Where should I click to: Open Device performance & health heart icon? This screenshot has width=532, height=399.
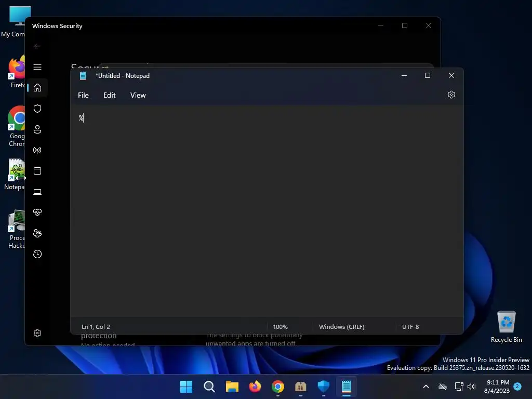pyautogui.click(x=37, y=212)
